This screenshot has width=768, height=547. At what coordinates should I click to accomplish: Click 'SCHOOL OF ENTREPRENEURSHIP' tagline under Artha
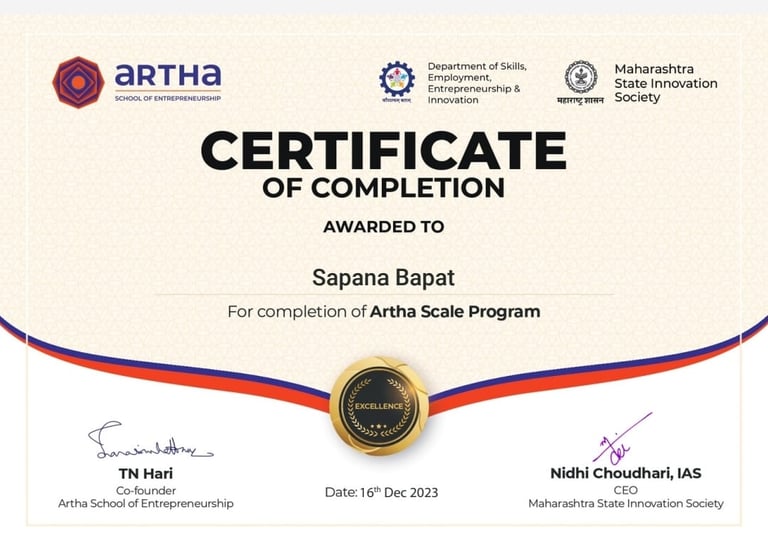[168, 98]
